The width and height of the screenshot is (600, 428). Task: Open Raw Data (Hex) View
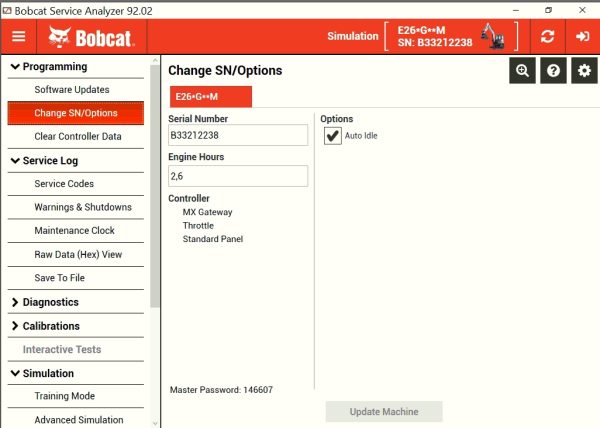pos(78,254)
